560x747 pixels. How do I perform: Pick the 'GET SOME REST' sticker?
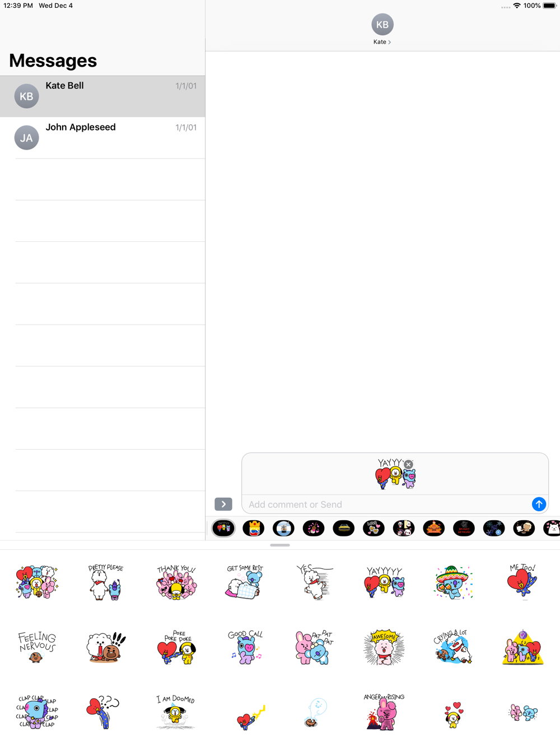(245, 582)
